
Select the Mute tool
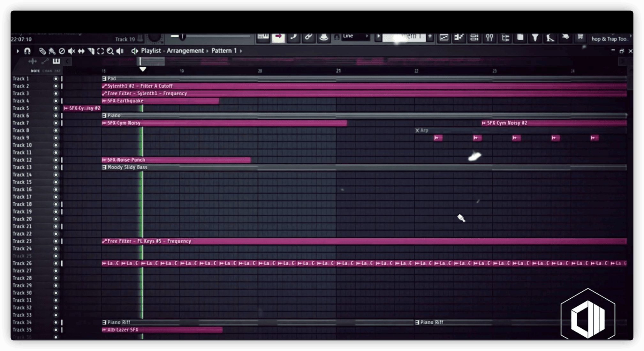pyautogui.click(x=72, y=51)
